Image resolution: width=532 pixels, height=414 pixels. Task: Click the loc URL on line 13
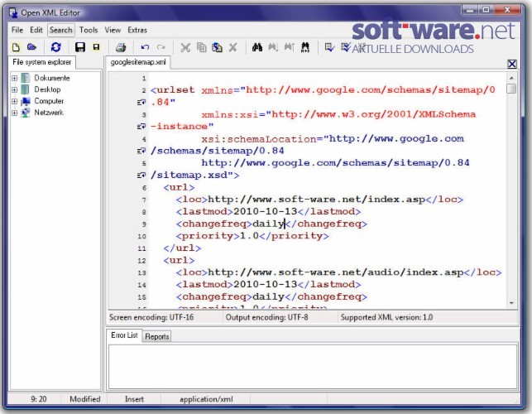pyautogui.click(x=336, y=272)
